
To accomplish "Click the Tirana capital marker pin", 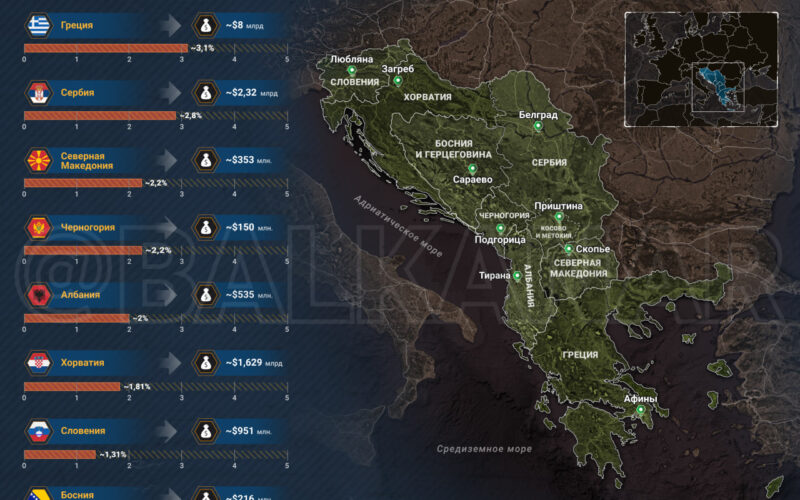I will pos(517,276).
